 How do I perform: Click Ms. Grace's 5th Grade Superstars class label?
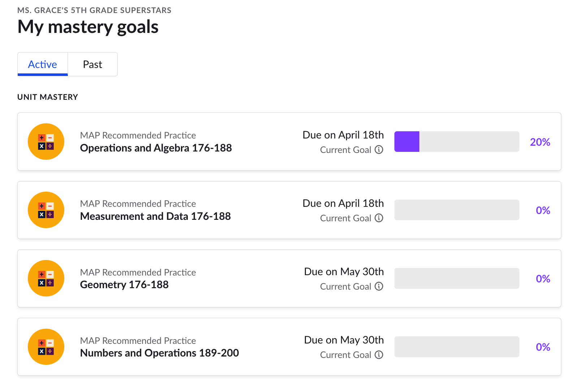tap(94, 10)
